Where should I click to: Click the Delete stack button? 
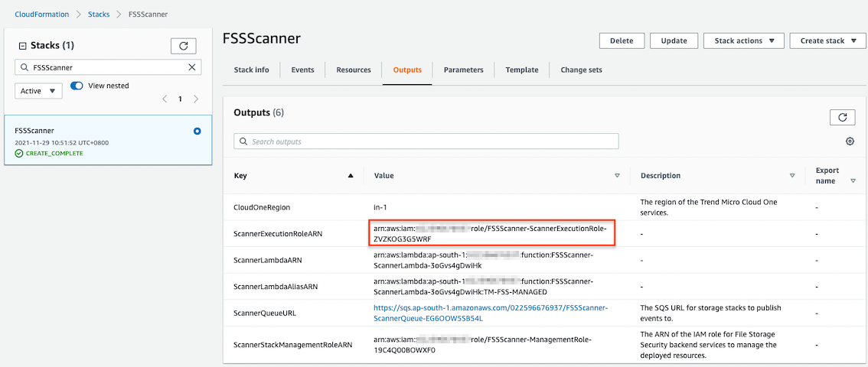pos(621,41)
